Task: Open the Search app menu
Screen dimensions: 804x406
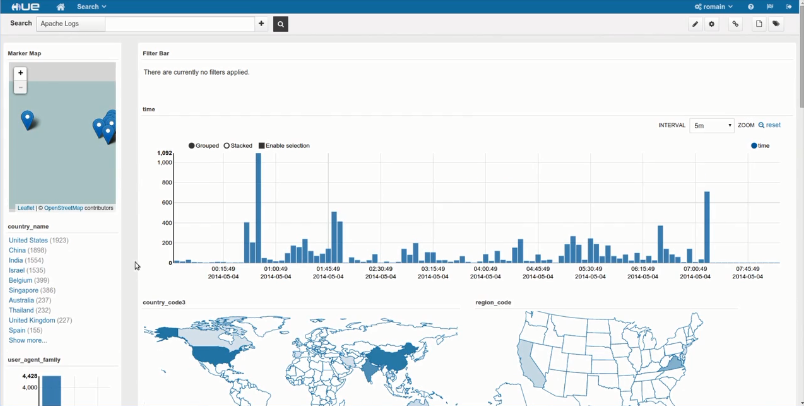Action: click(x=91, y=7)
